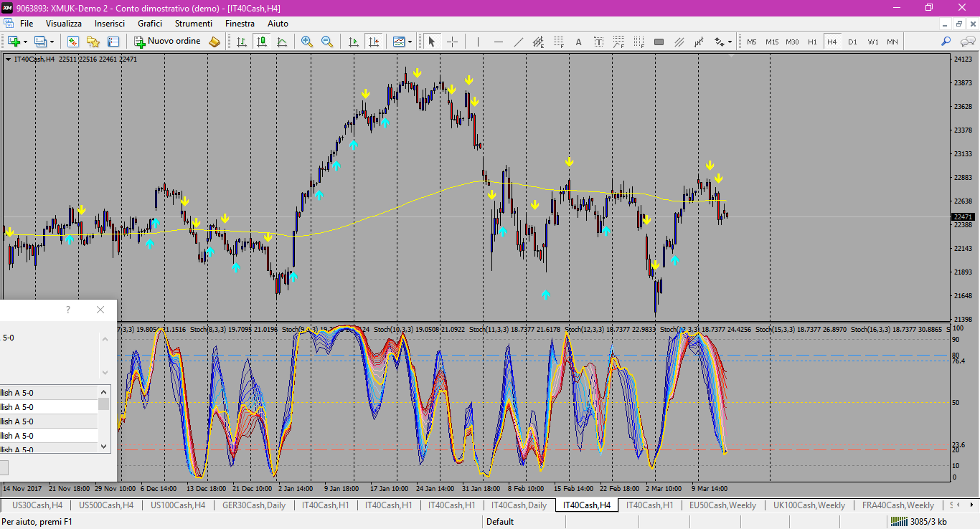The width and height of the screenshot is (980, 529).
Task: Toggle chart auto scroll
Action: pos(353,42)
